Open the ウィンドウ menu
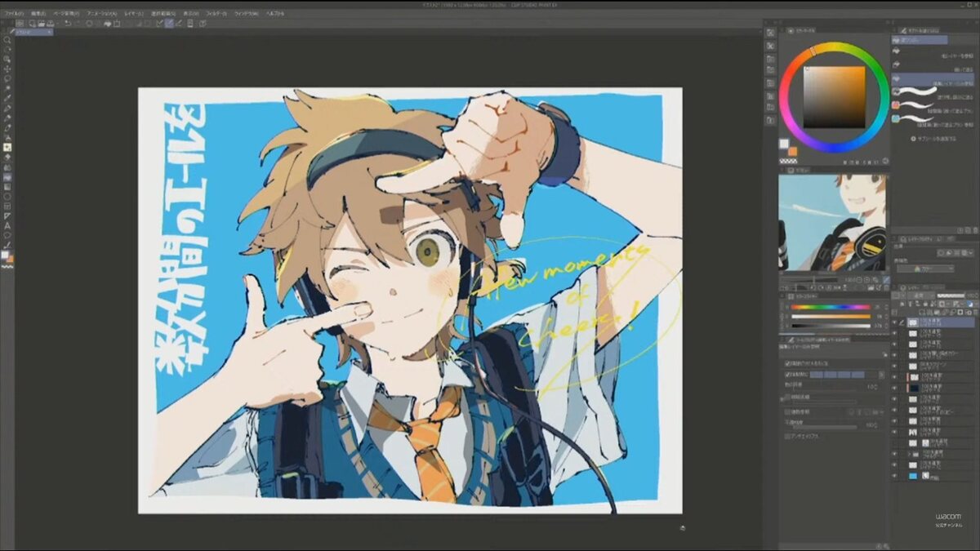Screen dimensions: 980x551 point(245,14)
